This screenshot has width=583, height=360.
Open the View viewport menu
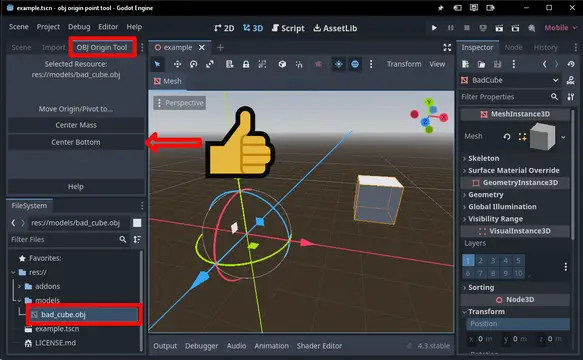pos(437,64)
